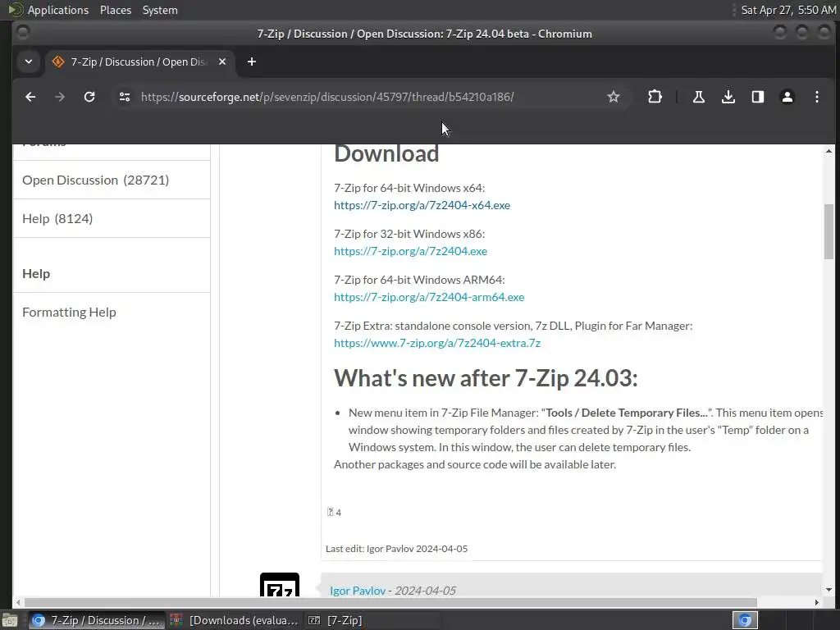Click the post date 2024-04-05
The height and width of the screenshot is (630, 840).
tap(426, 591)
